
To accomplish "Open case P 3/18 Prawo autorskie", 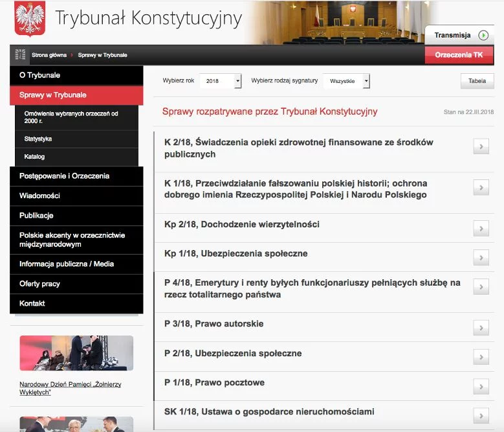I will click(214, 324).
